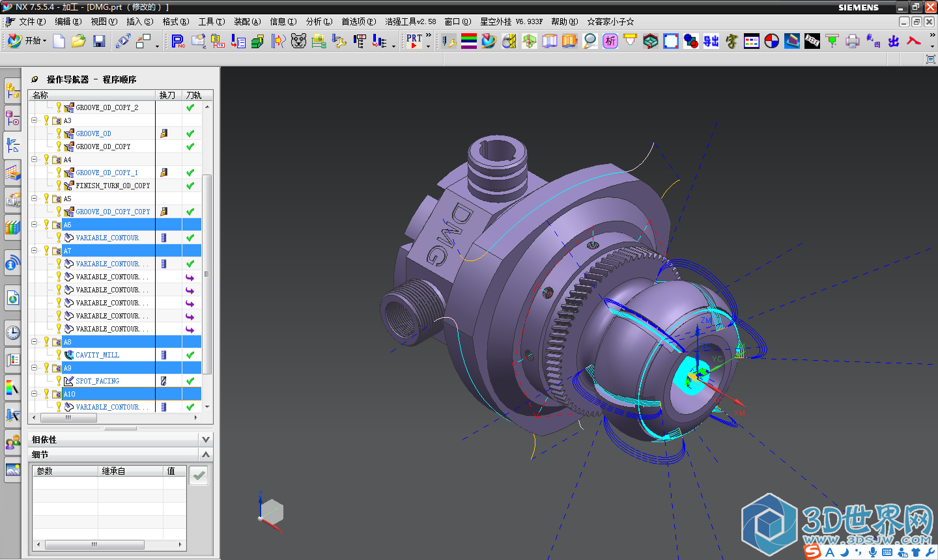Screen dimensions: 938x560
Task: Open the Assembly Navigator sidebar tab
Action: tap(12, 91)
